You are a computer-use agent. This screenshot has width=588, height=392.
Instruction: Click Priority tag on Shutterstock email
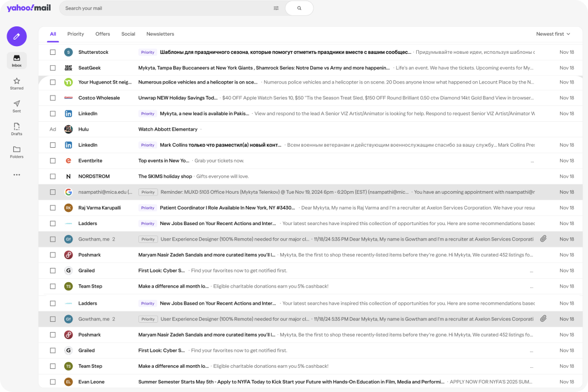[x=148, y=52]
